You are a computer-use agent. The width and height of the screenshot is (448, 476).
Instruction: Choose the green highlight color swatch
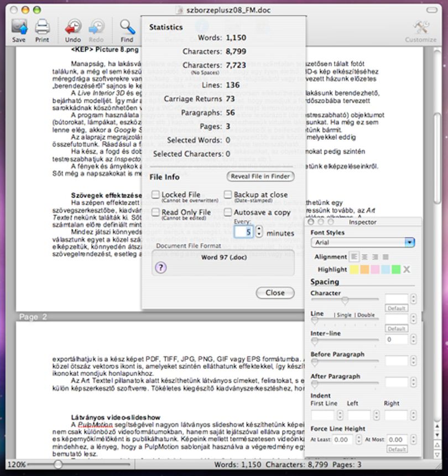[396, 269]
